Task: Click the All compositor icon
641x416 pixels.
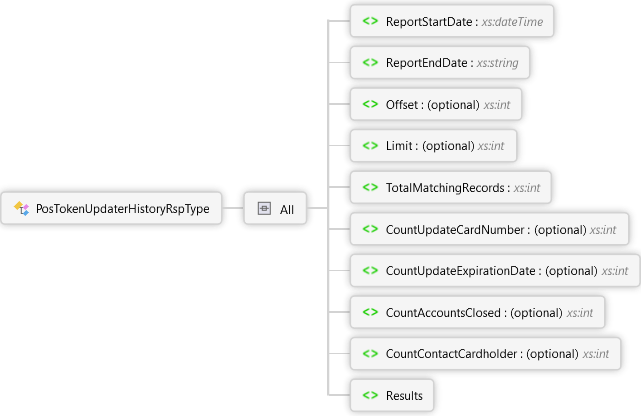Action: point(264,209)
